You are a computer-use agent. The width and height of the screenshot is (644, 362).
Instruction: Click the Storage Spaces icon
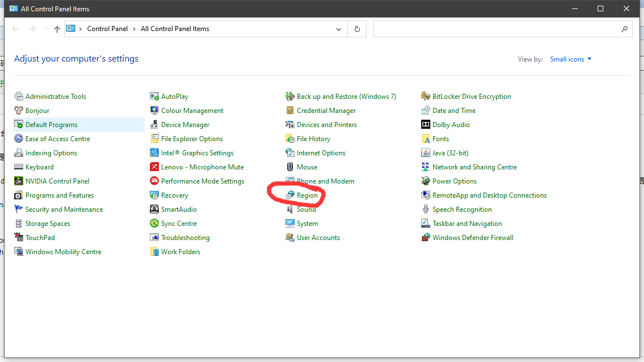(19, 223)
